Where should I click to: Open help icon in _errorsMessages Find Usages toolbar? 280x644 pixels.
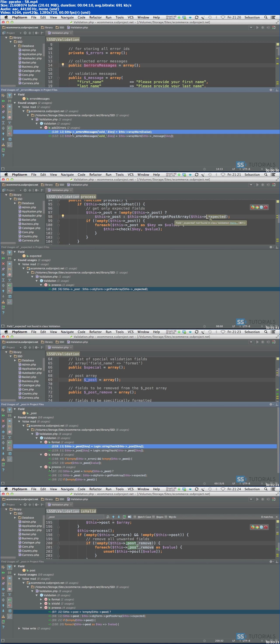click(x=3, y=155)
